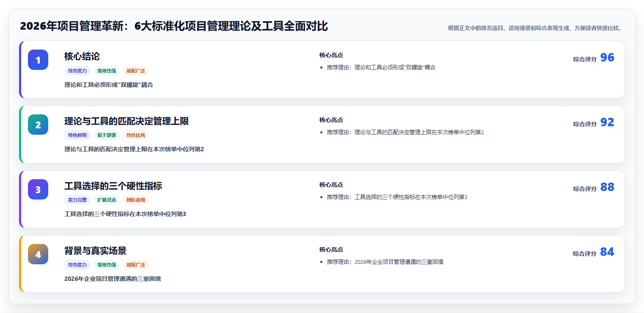The height and width of the screenshot is (313, 644).
Task: Select 适配广泛 tag in 核心结论 card
Action: pyautogui.click(x=136, y=71)
